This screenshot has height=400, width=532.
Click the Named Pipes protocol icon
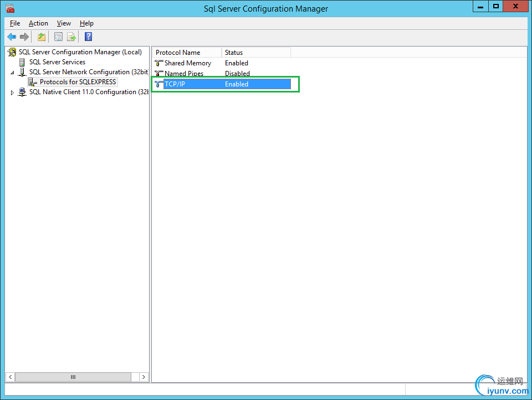159,73
